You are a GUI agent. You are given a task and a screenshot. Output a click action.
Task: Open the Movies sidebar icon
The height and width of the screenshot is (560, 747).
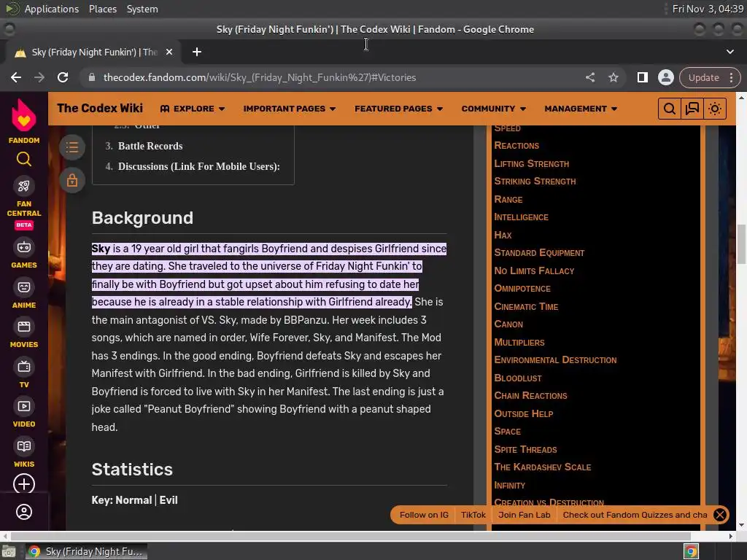24,327
